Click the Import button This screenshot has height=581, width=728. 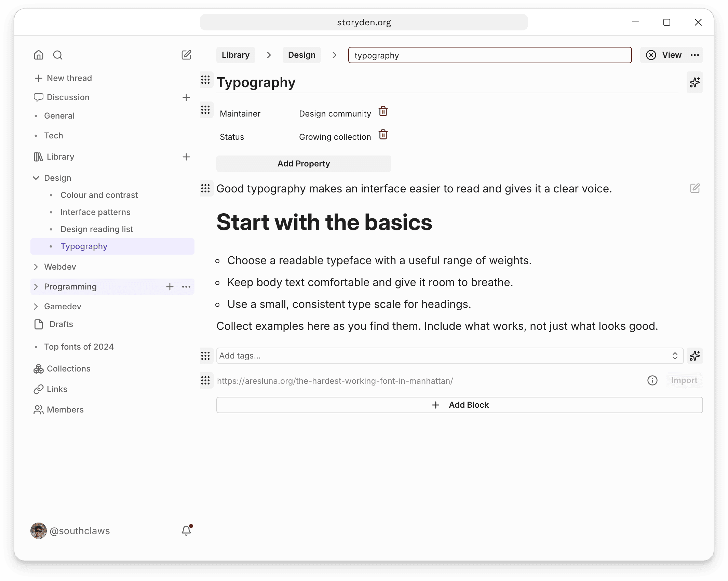(684, 380)
